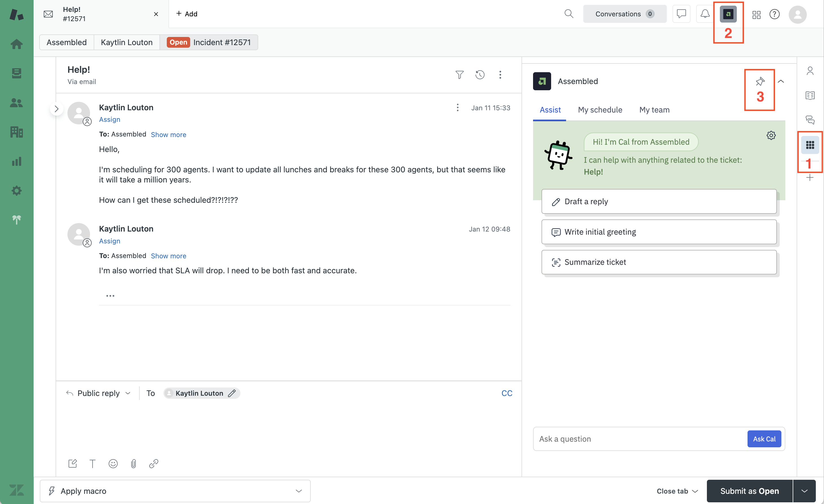
Task: Open Organizations building icon in sidebar
Action: [16, 132]
